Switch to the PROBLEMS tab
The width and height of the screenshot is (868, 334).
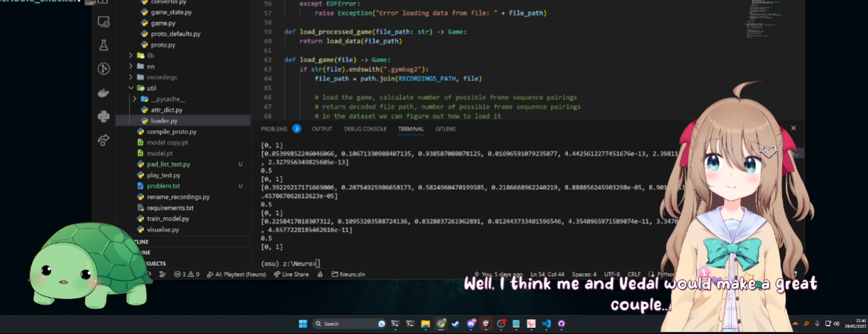point(274,129)
